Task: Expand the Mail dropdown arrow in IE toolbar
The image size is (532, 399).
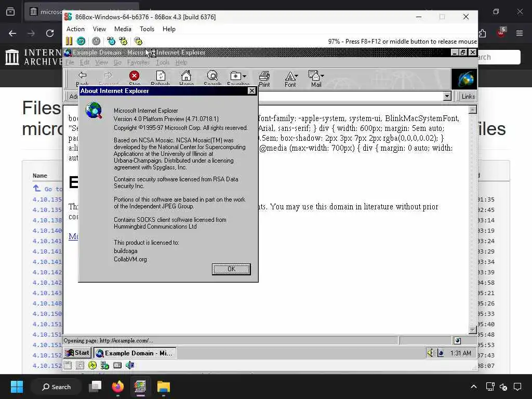Action: [x=322, y=76]
